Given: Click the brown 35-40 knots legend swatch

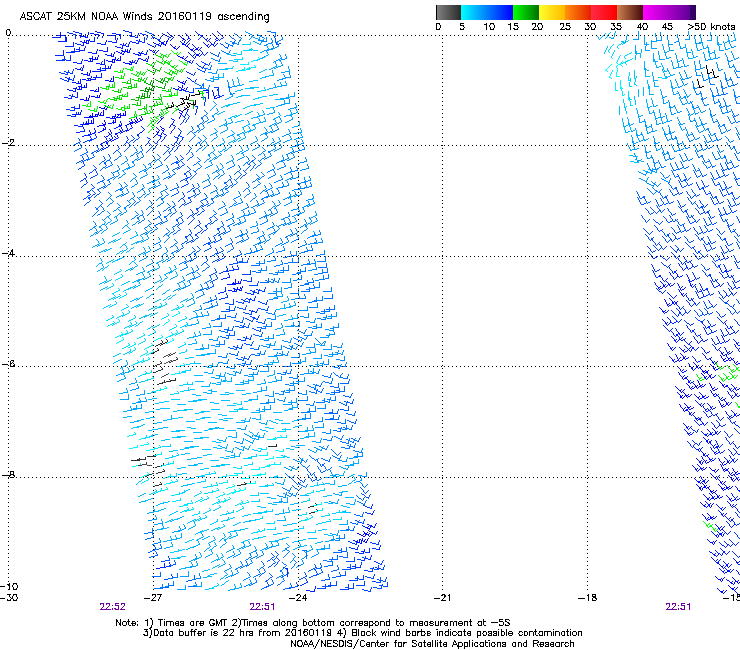Looking at the screenshot, I should pyautogui.click(x=630, y=12).
